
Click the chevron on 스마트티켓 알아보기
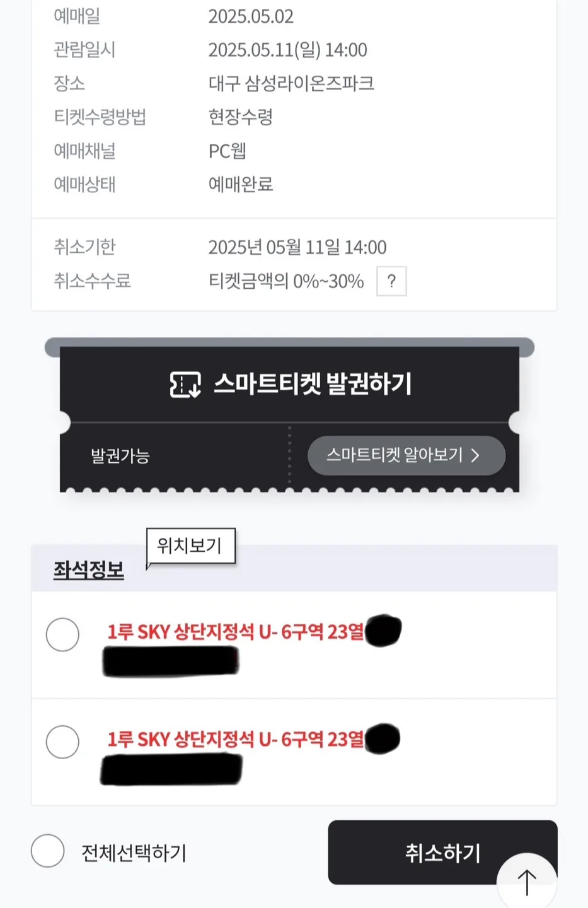(x=476, y=455)
